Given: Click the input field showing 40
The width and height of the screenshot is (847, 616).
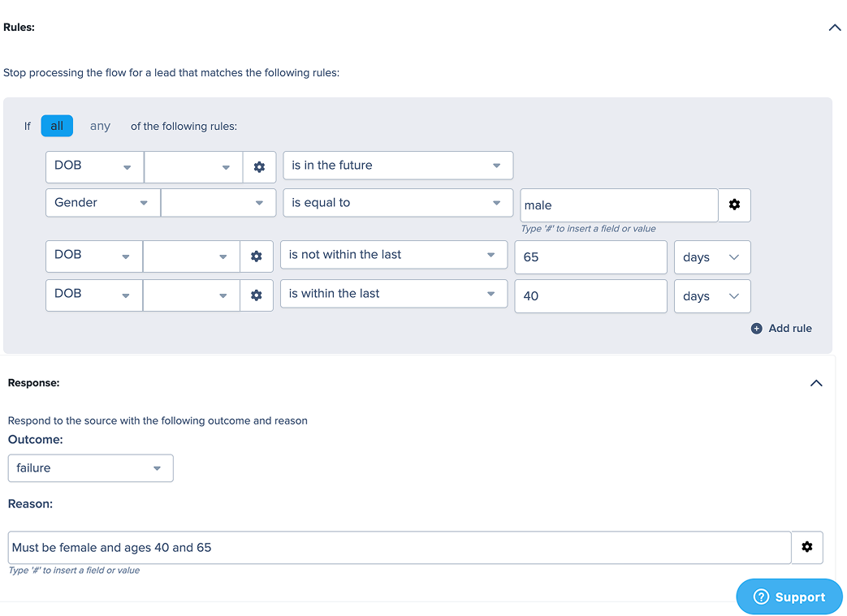Looking at the screenshot, I should pos(590,296).
